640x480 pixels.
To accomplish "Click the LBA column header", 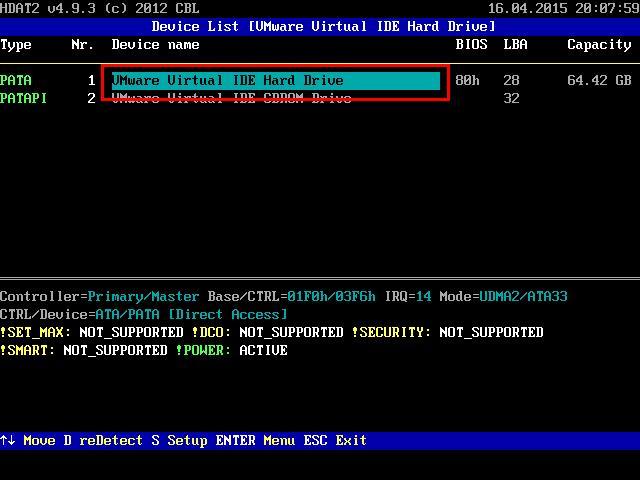I will coord(515,44).
